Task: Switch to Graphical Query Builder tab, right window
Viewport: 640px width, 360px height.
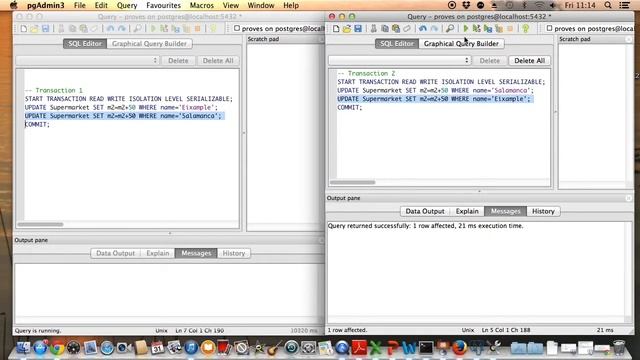Action: (x=461, y=44)
